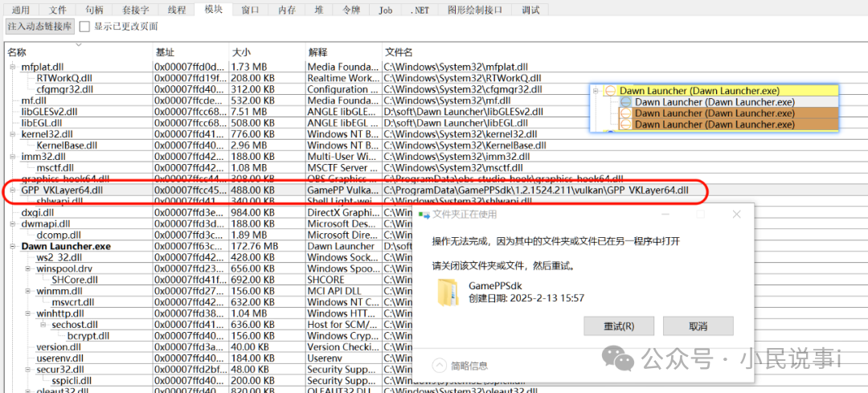Sort by the 名称 column header

click(x=78, y=52)
